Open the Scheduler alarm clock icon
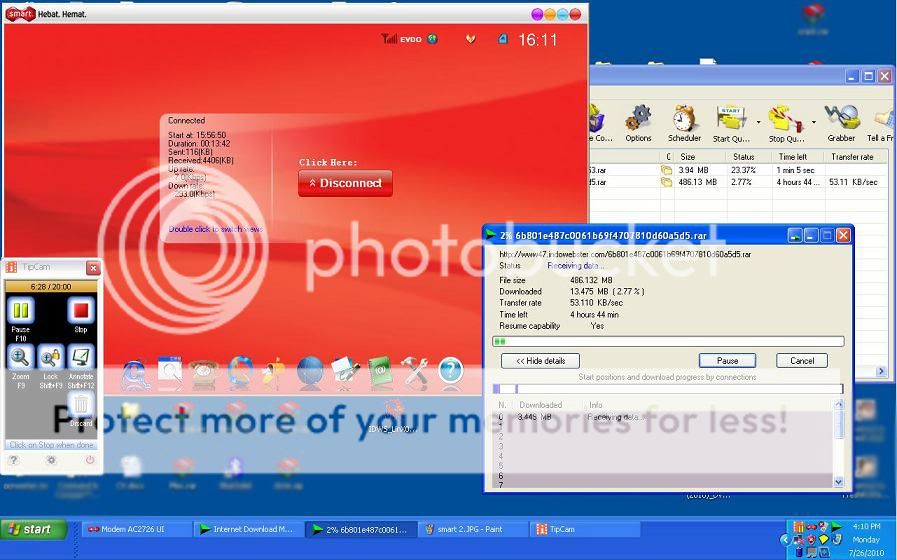This screenshot has height=560, width=897. coord(684,122)
